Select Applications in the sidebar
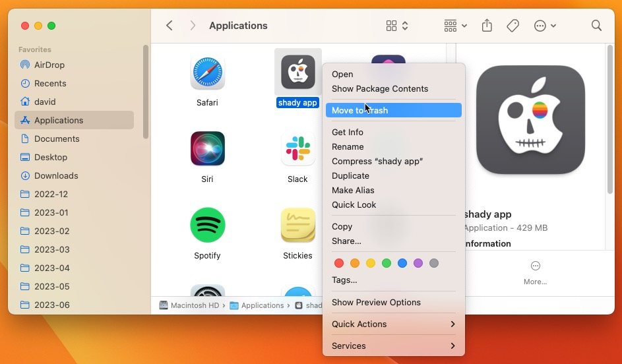Screen dimensions: 622x364 (74, 120)
